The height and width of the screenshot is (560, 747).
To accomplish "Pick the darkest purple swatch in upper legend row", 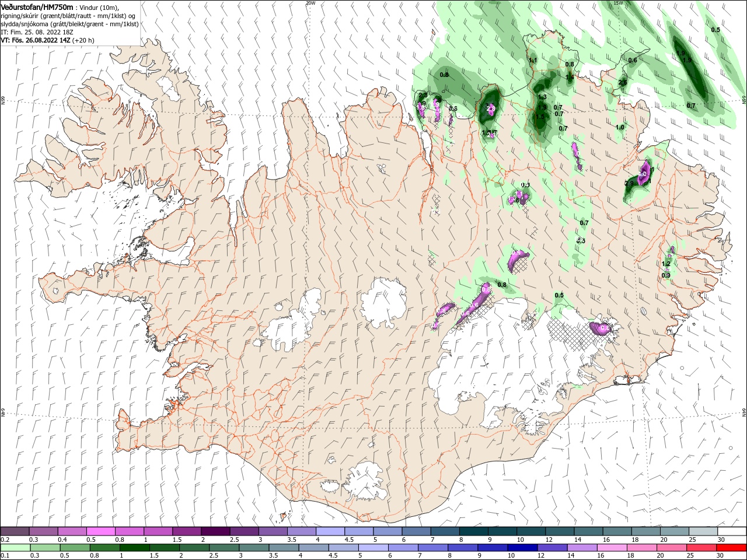I will click(215, 531).
